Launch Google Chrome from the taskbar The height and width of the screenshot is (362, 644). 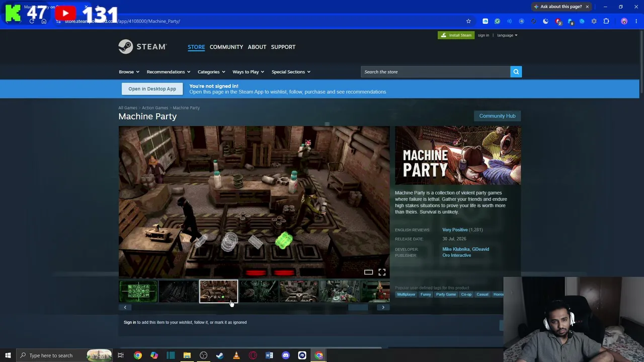137,355
